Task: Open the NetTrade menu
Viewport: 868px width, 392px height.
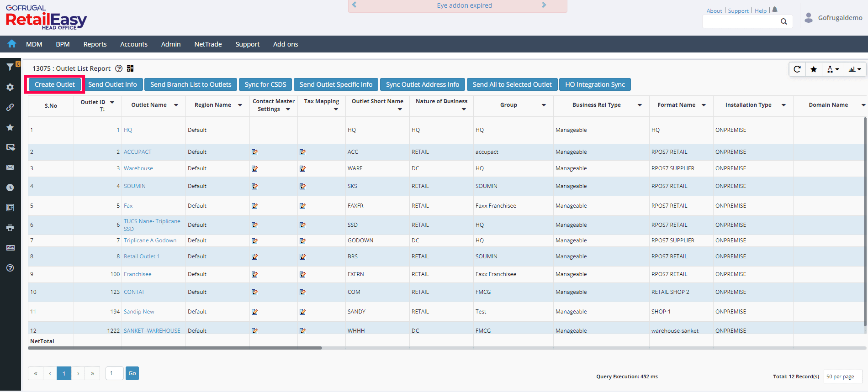Action: click(x=208, y=44)
